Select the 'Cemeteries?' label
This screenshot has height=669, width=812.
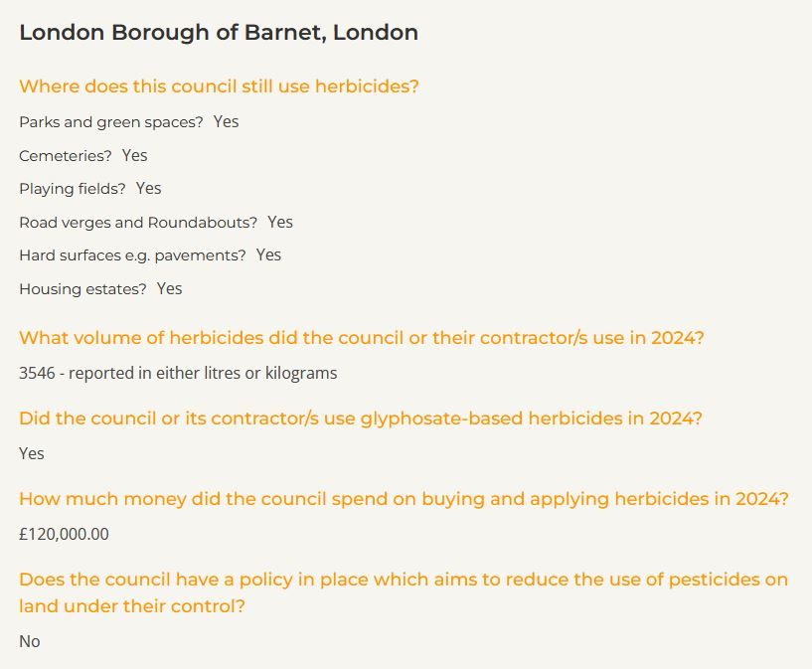tap(66, 155)
